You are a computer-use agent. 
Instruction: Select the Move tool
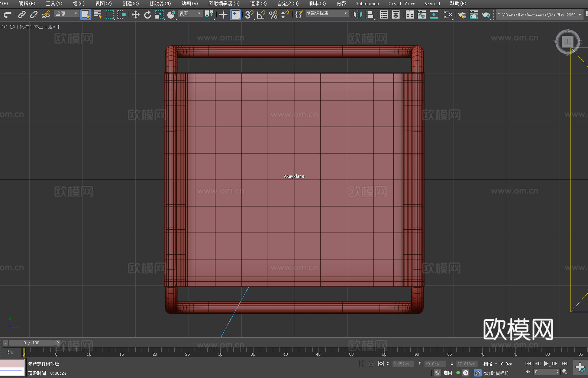click(136, 14)
